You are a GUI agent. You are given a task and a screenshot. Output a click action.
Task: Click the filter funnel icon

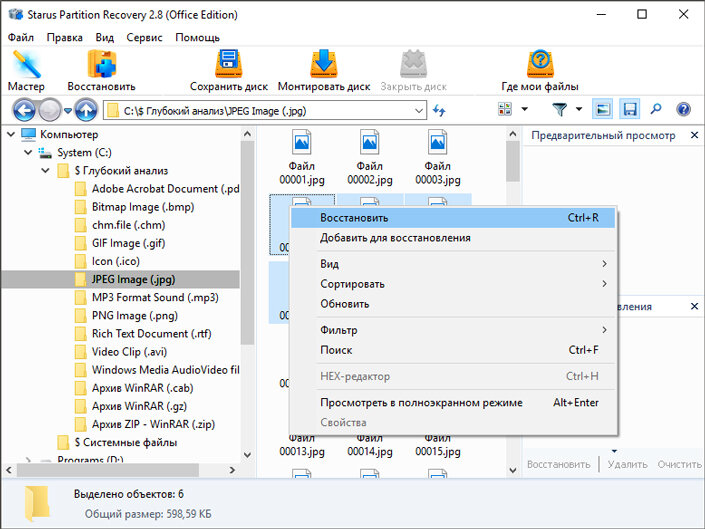click(560, 109)
